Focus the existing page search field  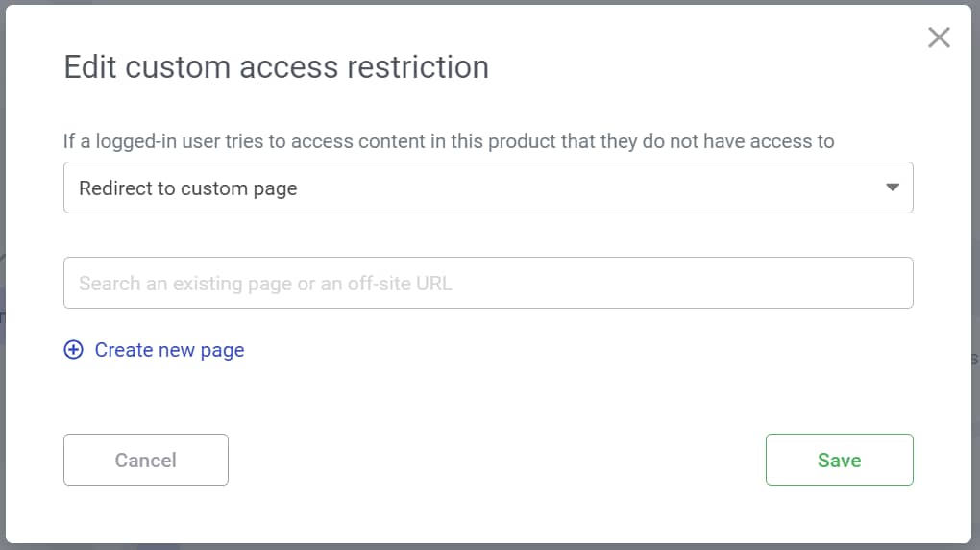[x=487, y=283]
